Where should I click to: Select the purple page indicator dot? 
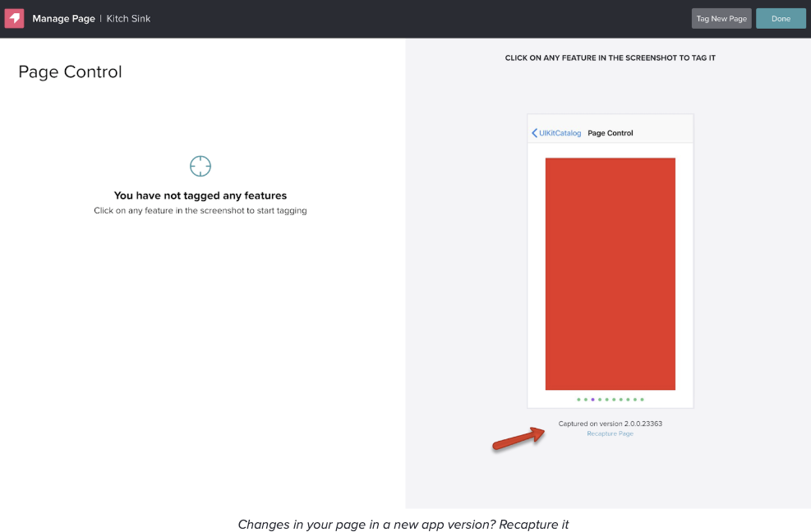coord(592,399)
